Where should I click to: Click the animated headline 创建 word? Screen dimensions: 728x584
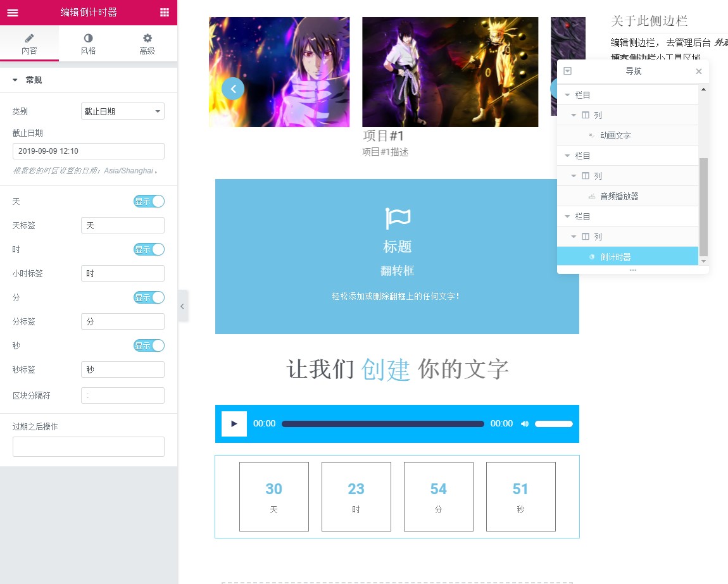(386, 370)
